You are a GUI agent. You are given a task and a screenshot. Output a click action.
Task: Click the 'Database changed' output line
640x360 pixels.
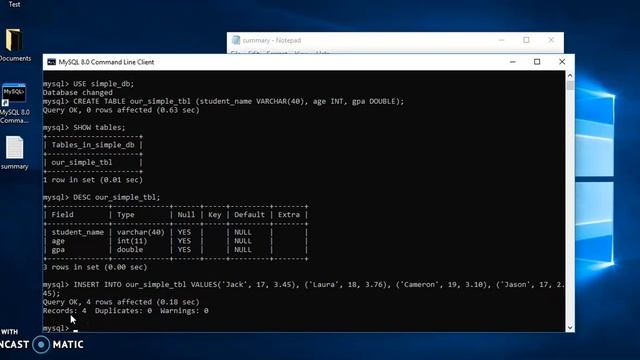pyautogui.click(x=78, y=93)
